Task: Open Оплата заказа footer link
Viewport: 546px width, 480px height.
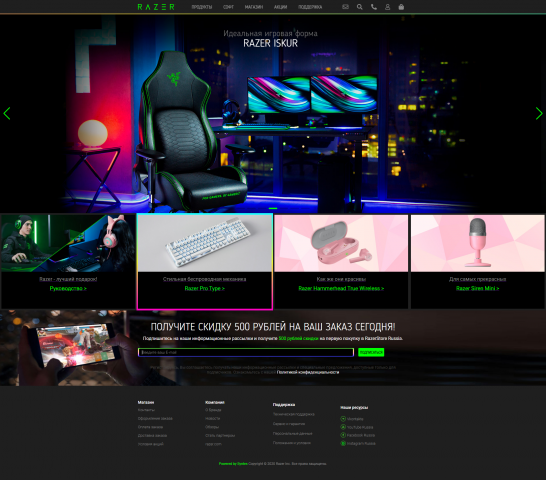Action: click(x=150, y=427)
